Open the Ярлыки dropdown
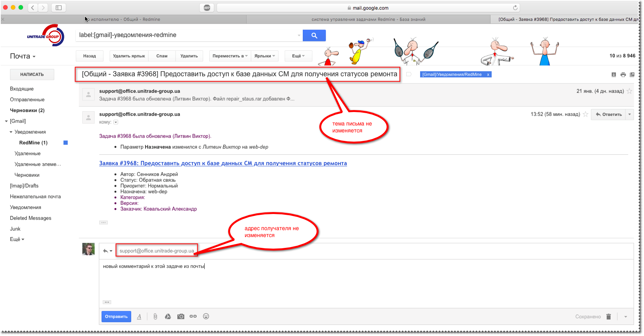This screenshot has height=336, width=644. [265, 56]
